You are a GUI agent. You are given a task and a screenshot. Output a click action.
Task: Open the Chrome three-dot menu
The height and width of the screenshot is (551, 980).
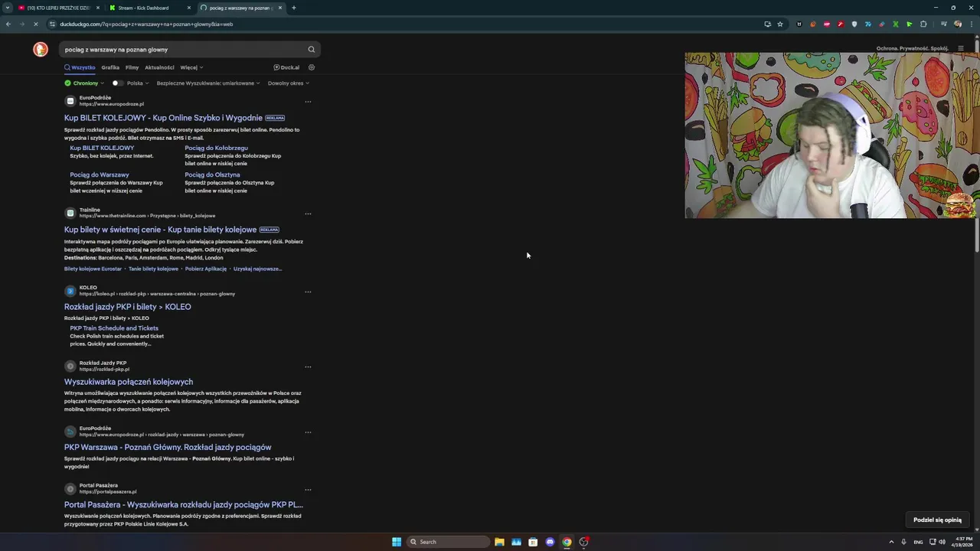pyautogui.click(x=972, y=24)
